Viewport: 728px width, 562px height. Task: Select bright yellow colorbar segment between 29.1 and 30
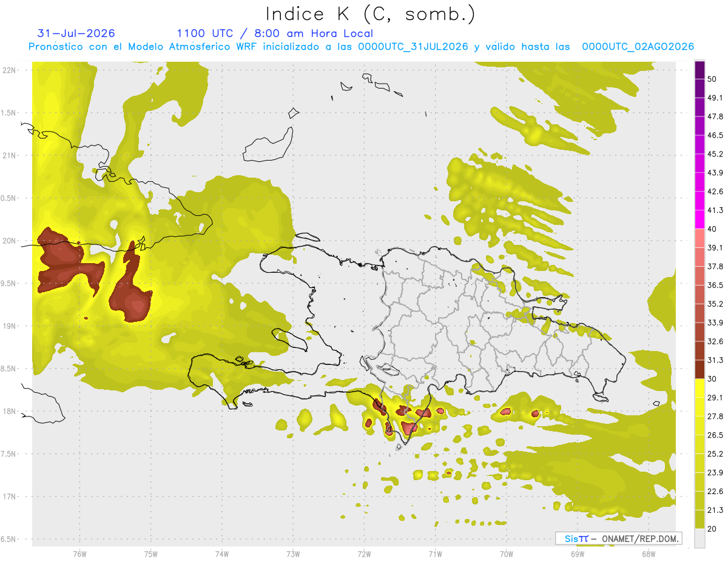click(x=699, y=388)
